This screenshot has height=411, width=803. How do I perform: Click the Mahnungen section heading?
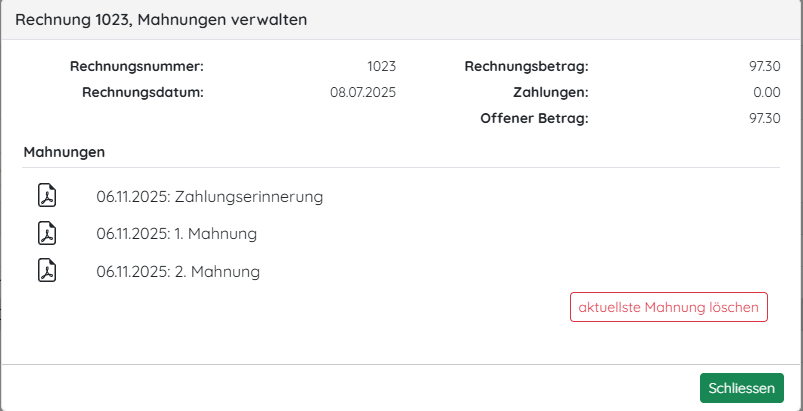pos(64,152)
